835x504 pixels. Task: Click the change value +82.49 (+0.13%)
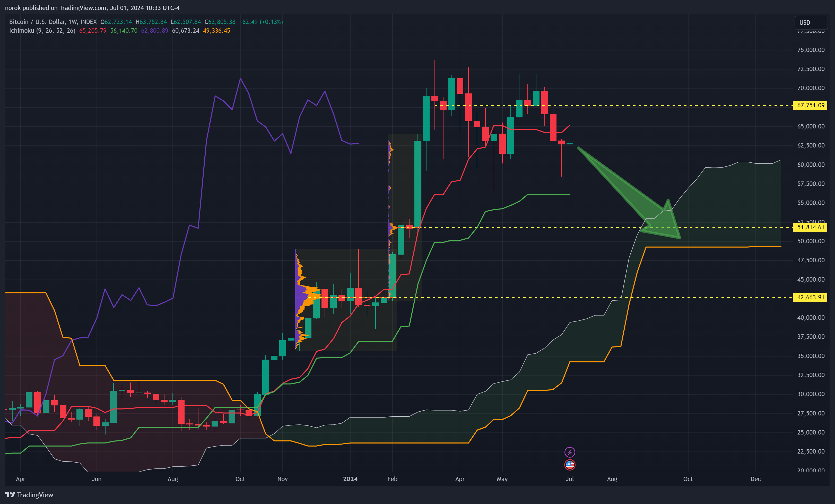point(261,22)
